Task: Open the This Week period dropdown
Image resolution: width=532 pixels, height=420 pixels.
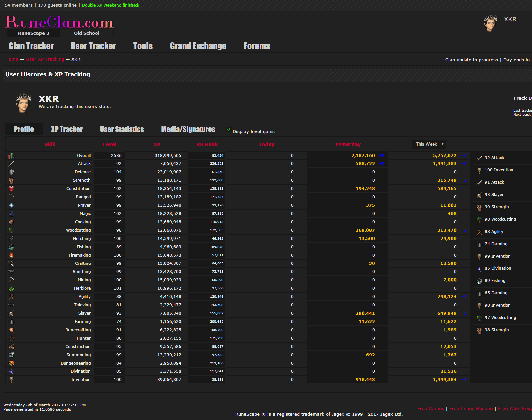Action: (429, 144)
